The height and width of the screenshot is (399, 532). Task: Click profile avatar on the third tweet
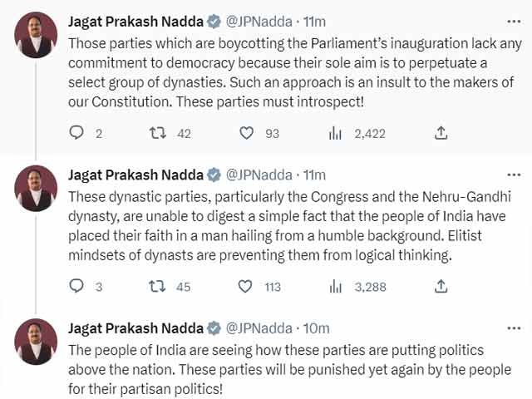(37, 342)
